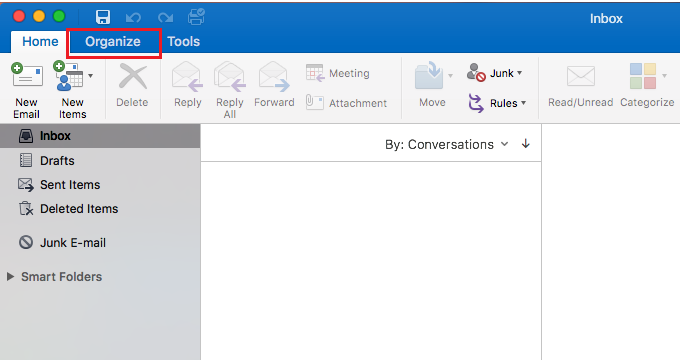Open the Tools tab
Image resolution: width=680 pixels, height=360 pixels.
(183, 42)
